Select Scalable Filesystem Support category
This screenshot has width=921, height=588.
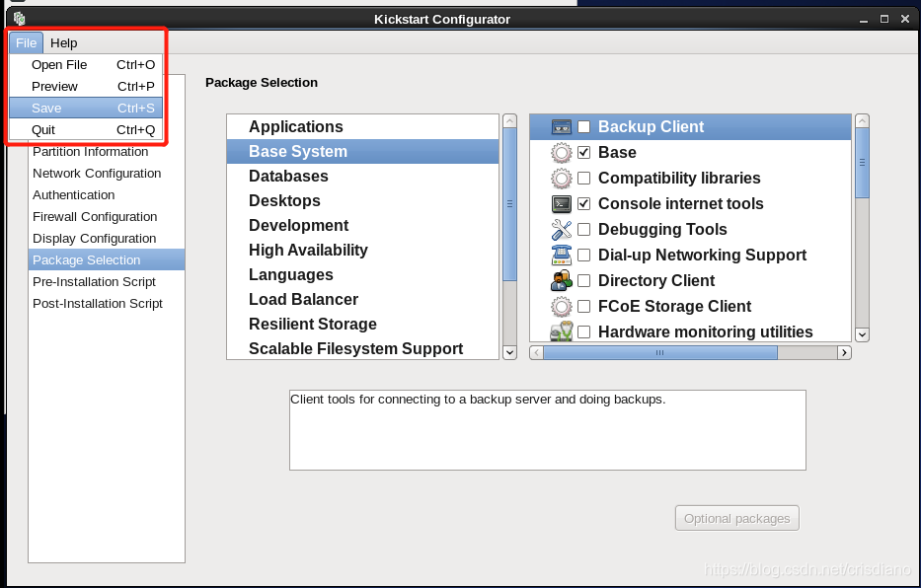click(362, 348)
